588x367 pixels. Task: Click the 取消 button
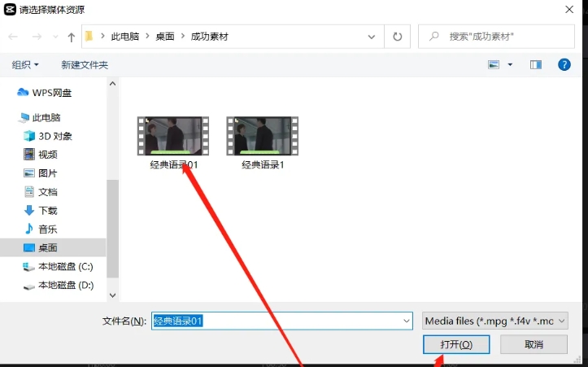(x=534, y=344)
